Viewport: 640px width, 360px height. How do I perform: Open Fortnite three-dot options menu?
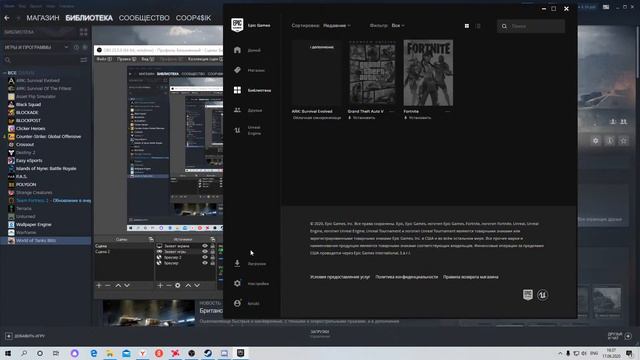448,111
